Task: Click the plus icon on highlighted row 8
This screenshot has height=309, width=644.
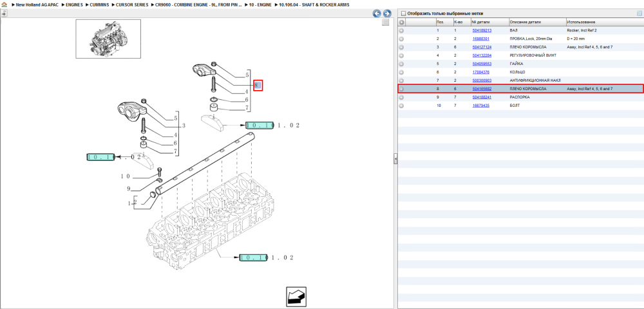Action: pyautogui.click(x=402, y=89)
